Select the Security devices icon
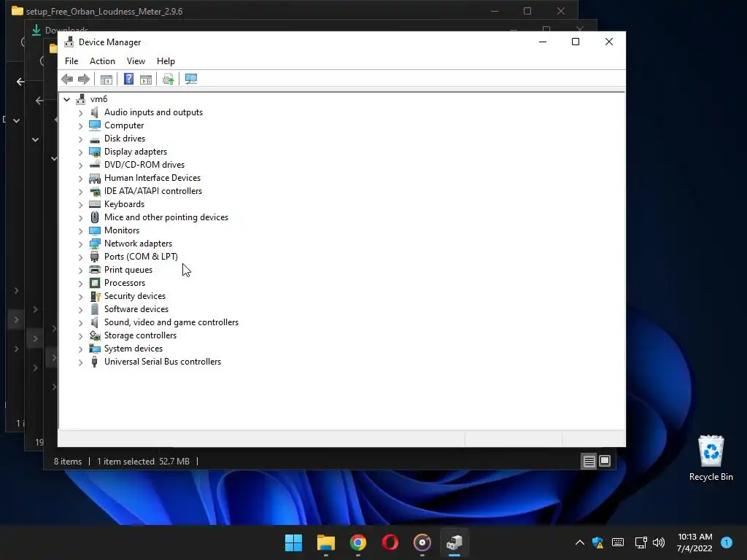This screenshot has width=747, height=560. (95, 296)
